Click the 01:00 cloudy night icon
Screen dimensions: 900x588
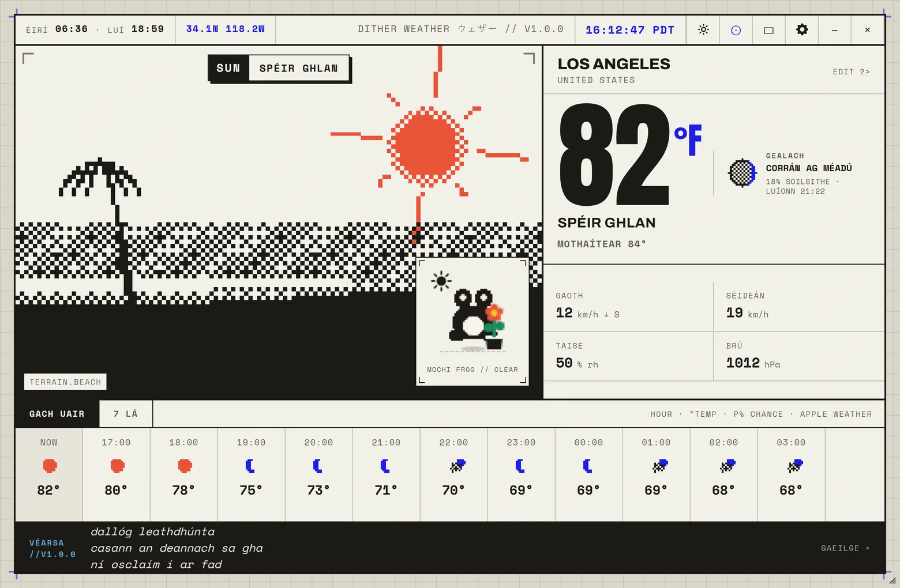click(x=660, y=466)
